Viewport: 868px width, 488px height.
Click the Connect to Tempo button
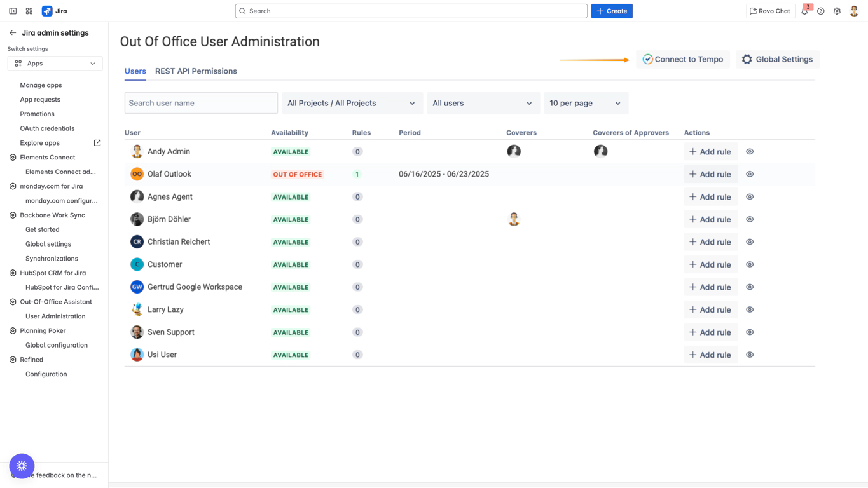[x=682, y=60]
